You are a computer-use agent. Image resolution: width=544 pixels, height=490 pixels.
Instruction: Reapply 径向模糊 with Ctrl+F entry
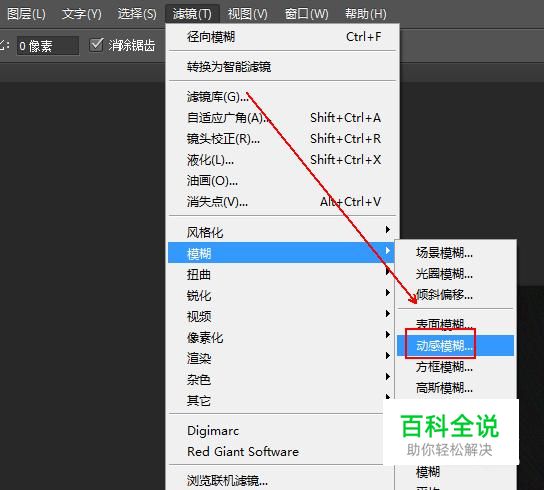(x=282, y=37)
